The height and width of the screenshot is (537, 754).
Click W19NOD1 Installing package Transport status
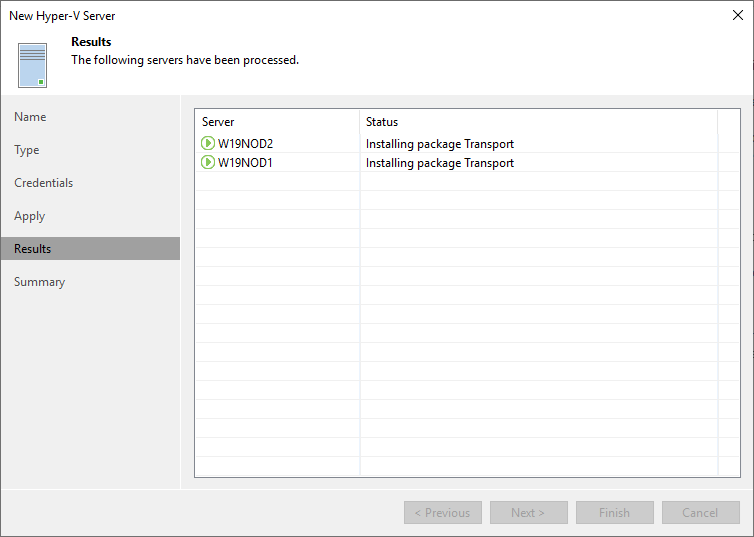click(440, 163)
